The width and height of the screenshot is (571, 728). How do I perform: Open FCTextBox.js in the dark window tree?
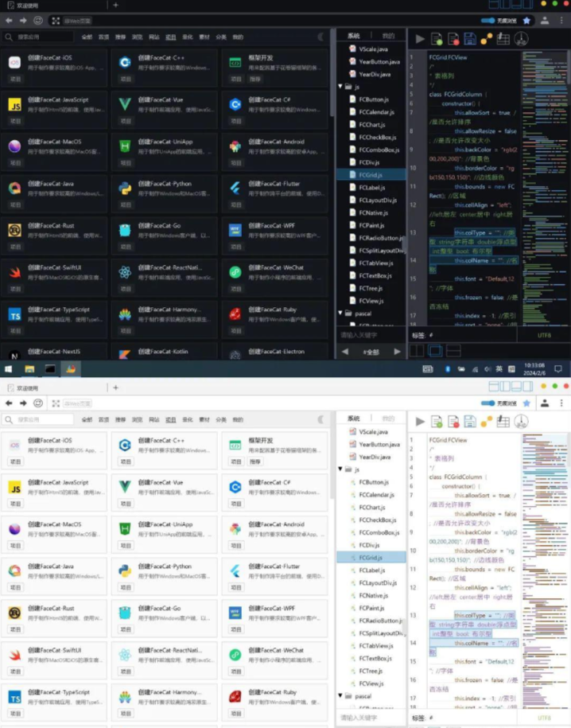click(x=375, y=275)
